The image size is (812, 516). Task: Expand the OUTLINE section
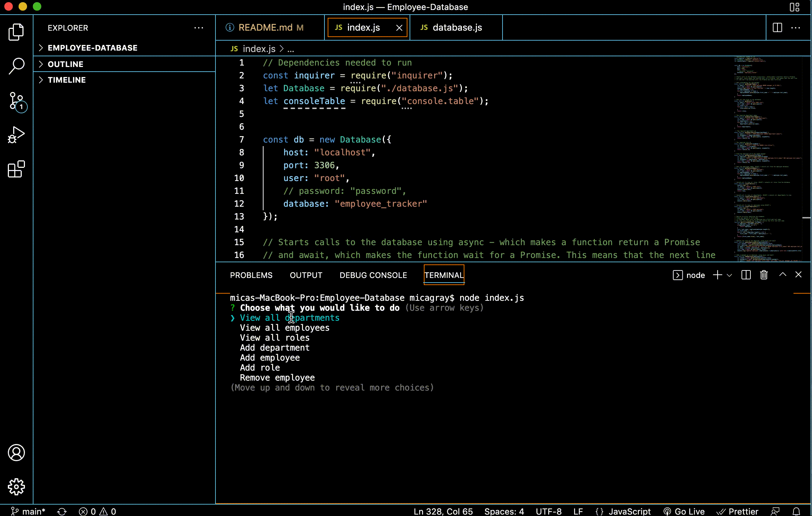click(x=66, y=64)
